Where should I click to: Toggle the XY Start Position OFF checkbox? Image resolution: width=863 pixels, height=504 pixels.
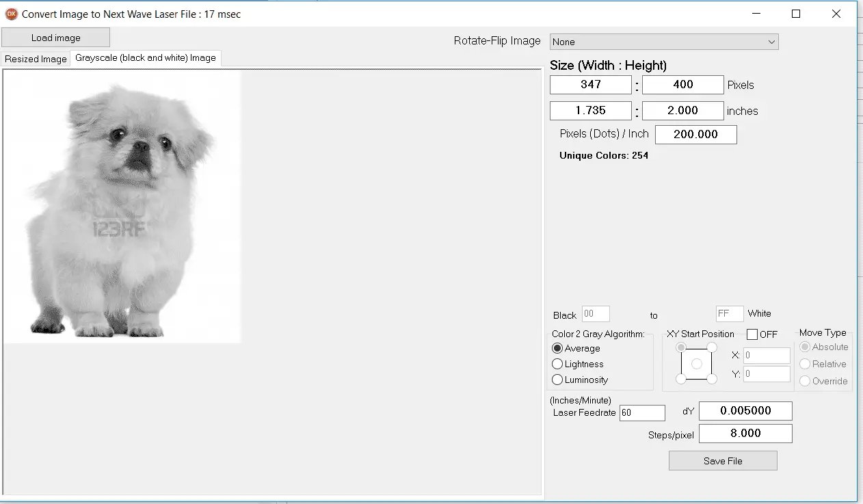(x=752, y=334)
